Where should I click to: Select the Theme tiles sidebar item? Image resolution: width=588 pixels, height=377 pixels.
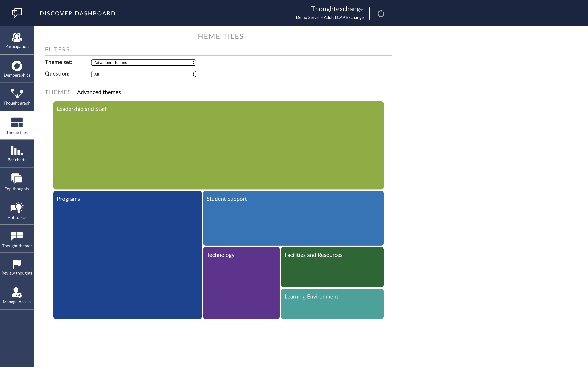17,126
